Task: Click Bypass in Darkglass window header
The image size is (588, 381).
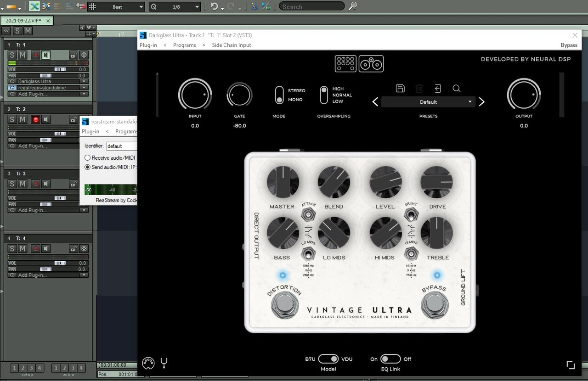Action: point(569,45)
